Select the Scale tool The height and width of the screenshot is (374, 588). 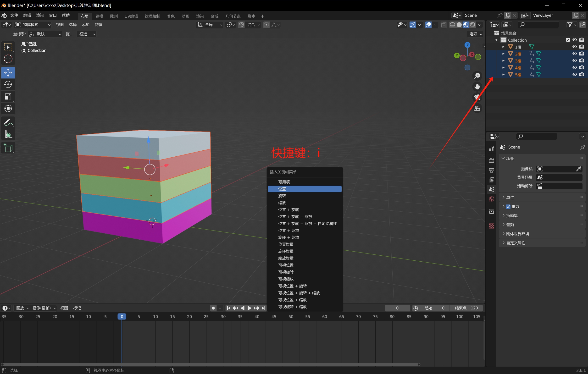pyautogui.click(x=8, y=96)
